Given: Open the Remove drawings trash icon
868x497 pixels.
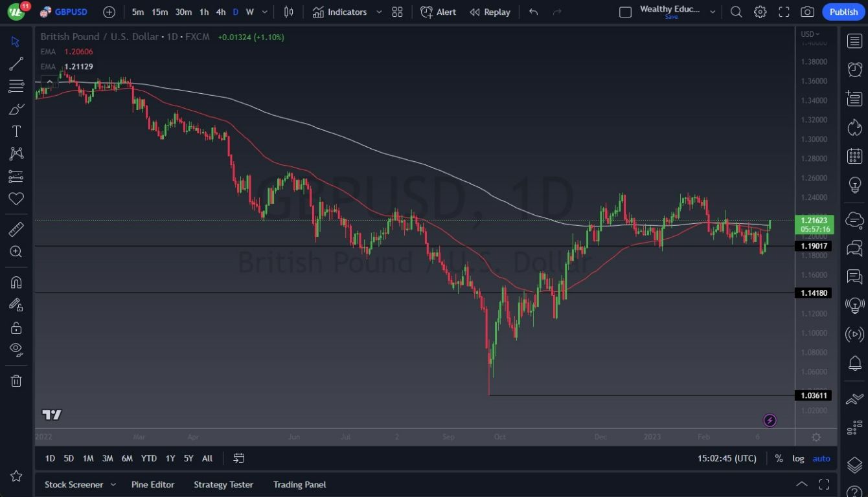Looking at the screenshot, I should (x=16, y=381).
